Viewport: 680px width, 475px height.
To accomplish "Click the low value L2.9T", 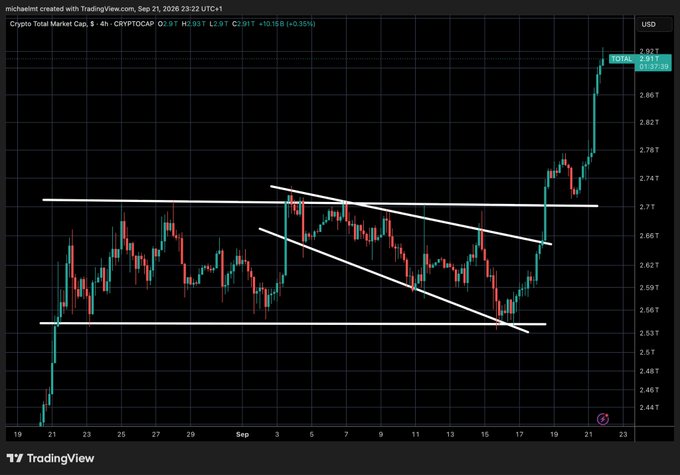I will (x=219, y=24).
